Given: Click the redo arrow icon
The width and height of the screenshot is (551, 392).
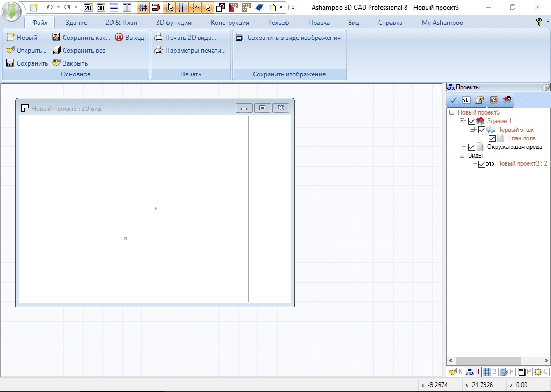Looking at the screenshot, I should point(67,8).
